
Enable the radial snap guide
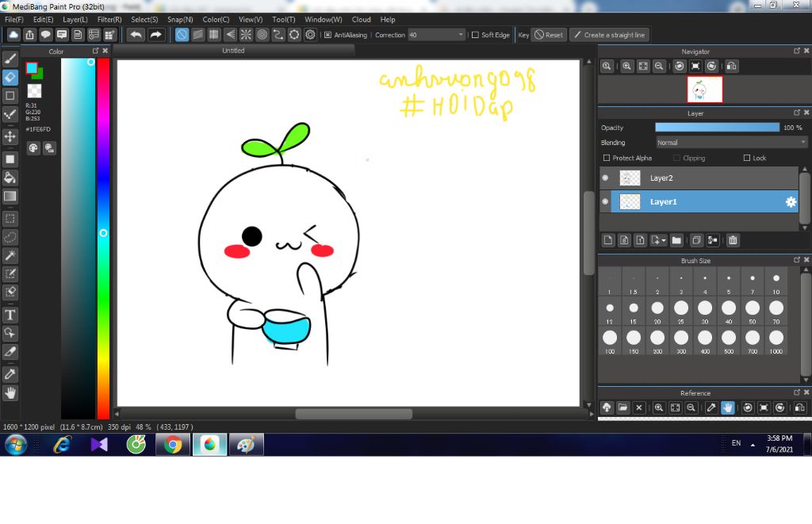tap(246, 35)
